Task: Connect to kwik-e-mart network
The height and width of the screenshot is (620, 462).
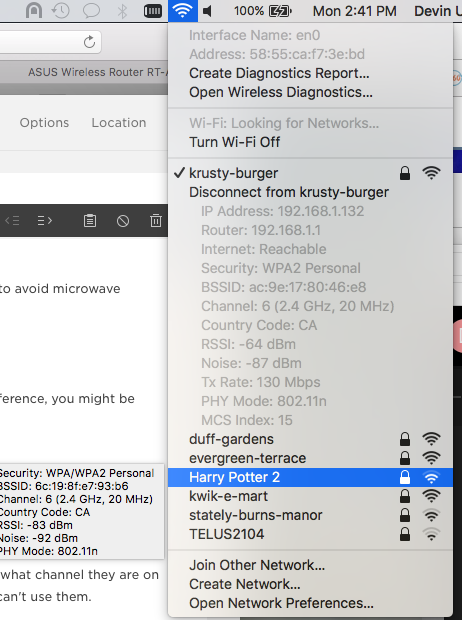Action: coord(311,496)
